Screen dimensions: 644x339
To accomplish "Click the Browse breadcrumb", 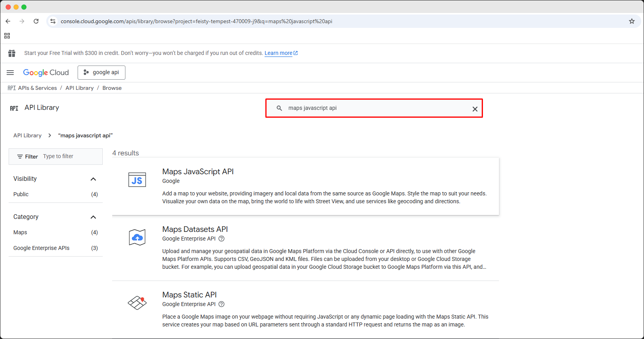I will (112, 88).
